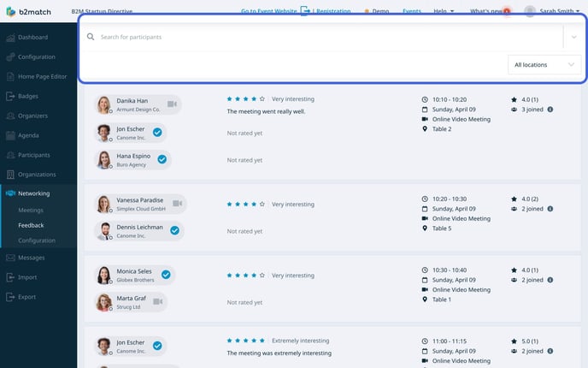The height and width of the screenshot is (368, 588).
Task: Click the star rating in Danika Han's feedback
Action: 245,98
